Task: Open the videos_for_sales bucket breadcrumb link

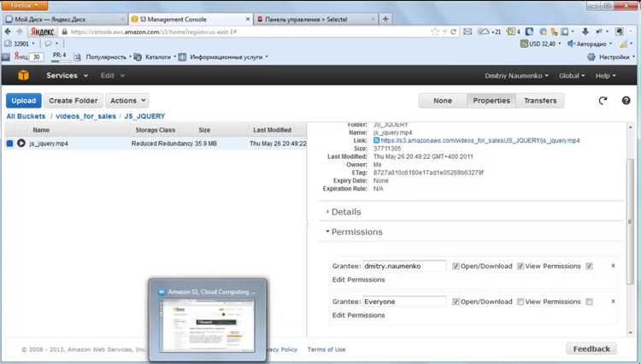Action: click(x=85, y=116)
